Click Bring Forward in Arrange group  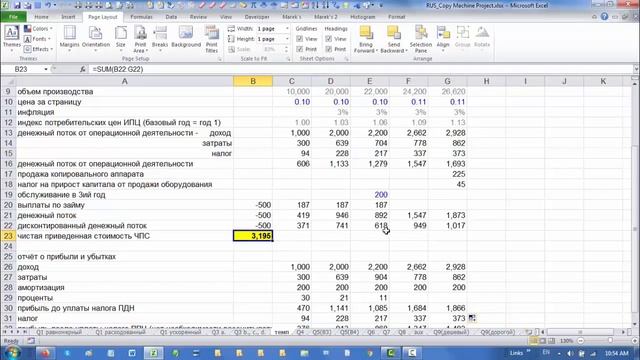(x=366, y=39)
